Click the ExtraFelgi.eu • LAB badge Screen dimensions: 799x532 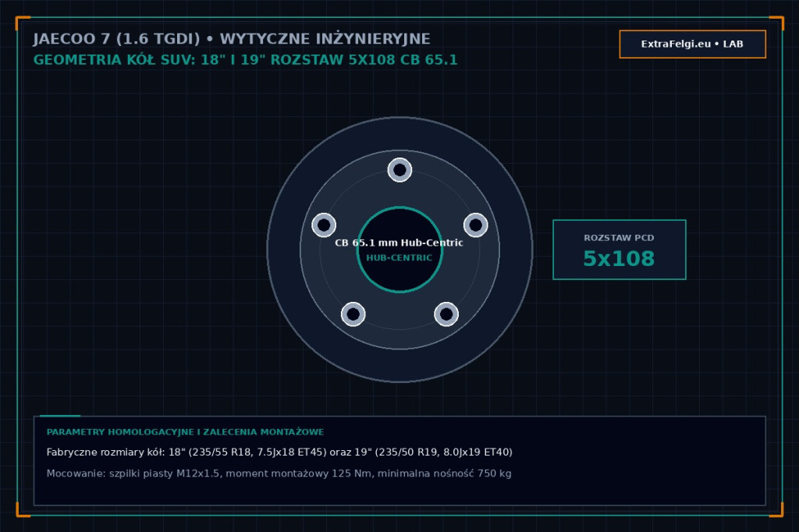693,44
